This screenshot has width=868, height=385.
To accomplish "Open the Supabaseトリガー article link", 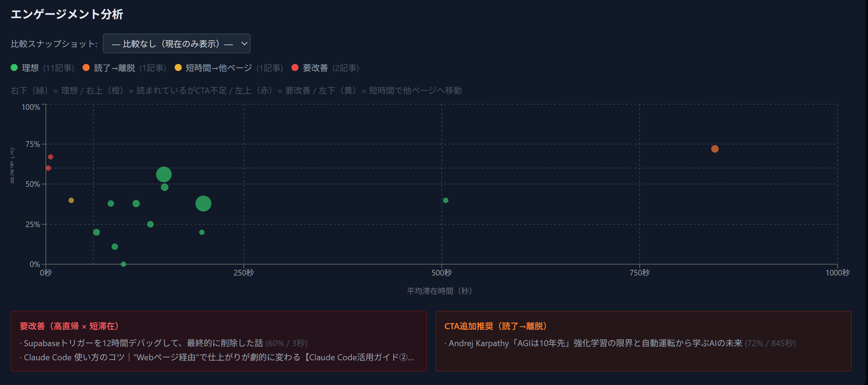I will tap(143, 343).
